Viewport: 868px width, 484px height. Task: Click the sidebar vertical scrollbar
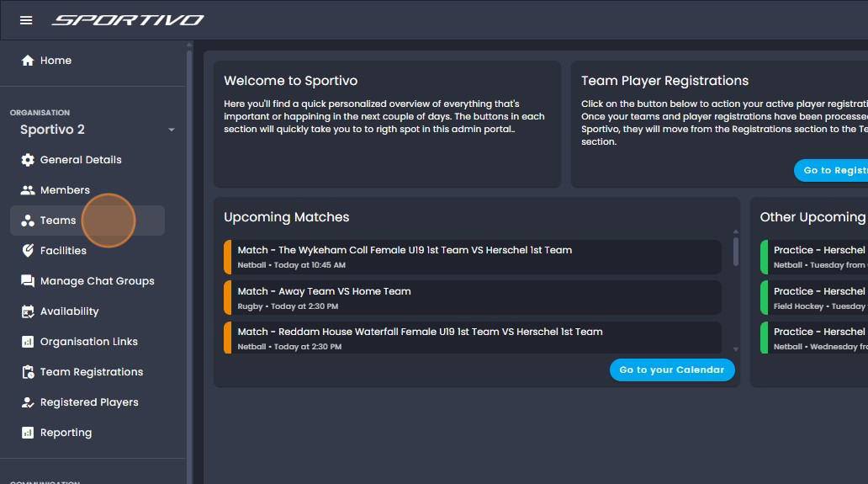pos(189,266)
